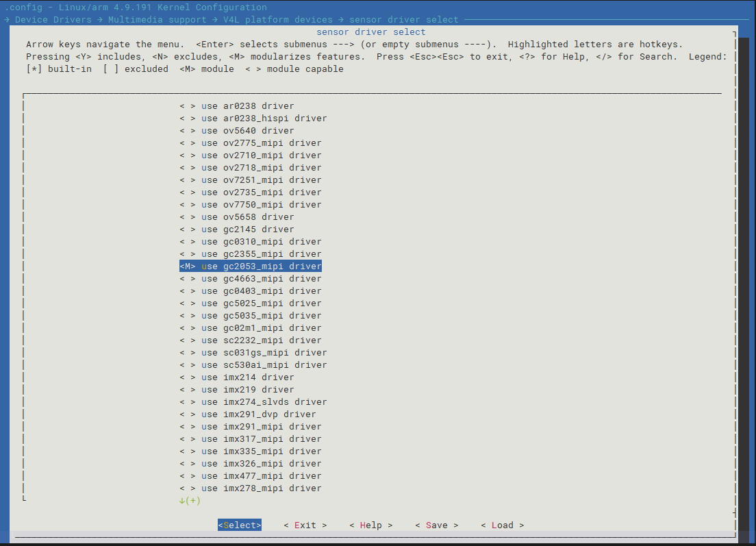Select the ov5658 driver entry
Image resolution: width=756 pixels, height=546 pixels.
coord(237,217)
